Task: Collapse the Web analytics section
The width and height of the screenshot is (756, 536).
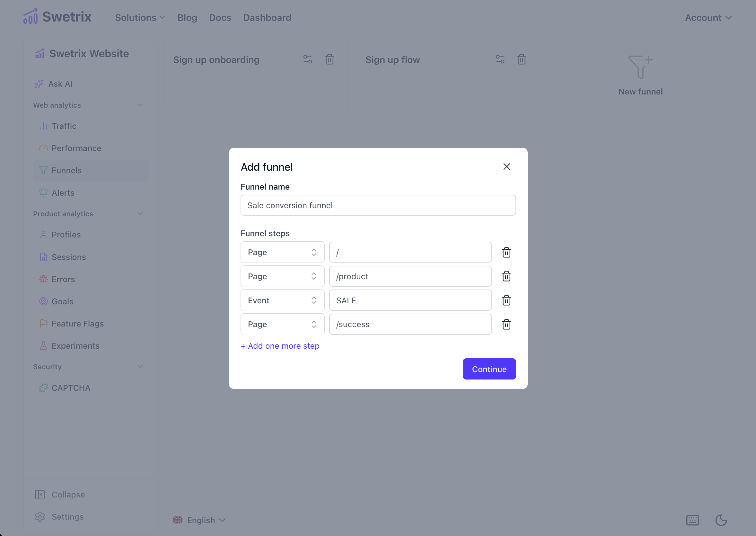Action: coord(140,105)
